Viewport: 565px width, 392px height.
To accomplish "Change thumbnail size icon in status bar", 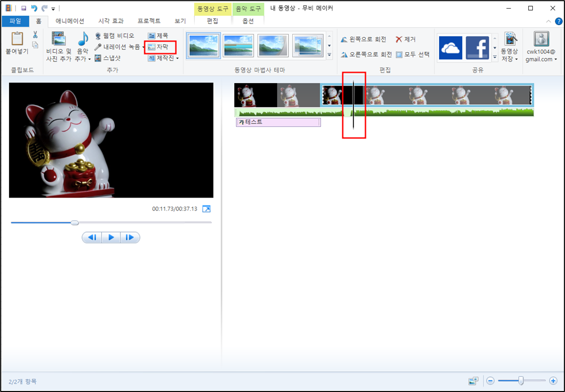I will pyautogui.click(x=473, y=381).
